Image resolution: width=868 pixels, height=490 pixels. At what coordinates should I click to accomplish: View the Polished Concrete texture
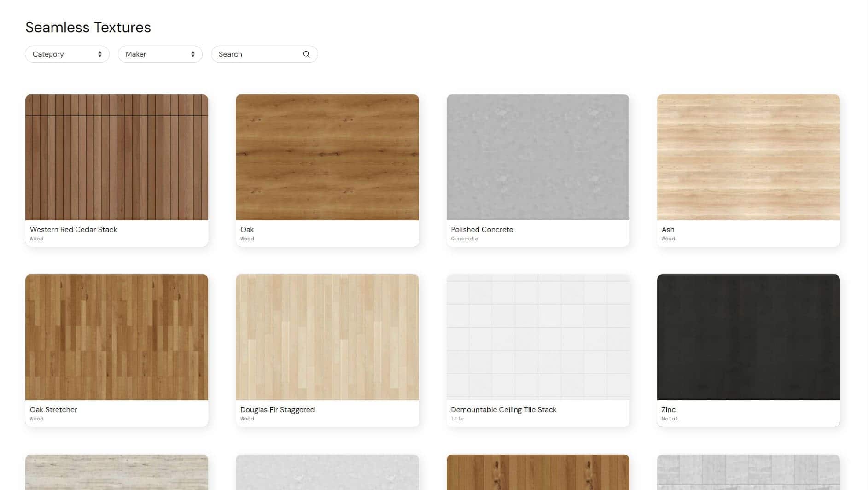tap(537, 157)
